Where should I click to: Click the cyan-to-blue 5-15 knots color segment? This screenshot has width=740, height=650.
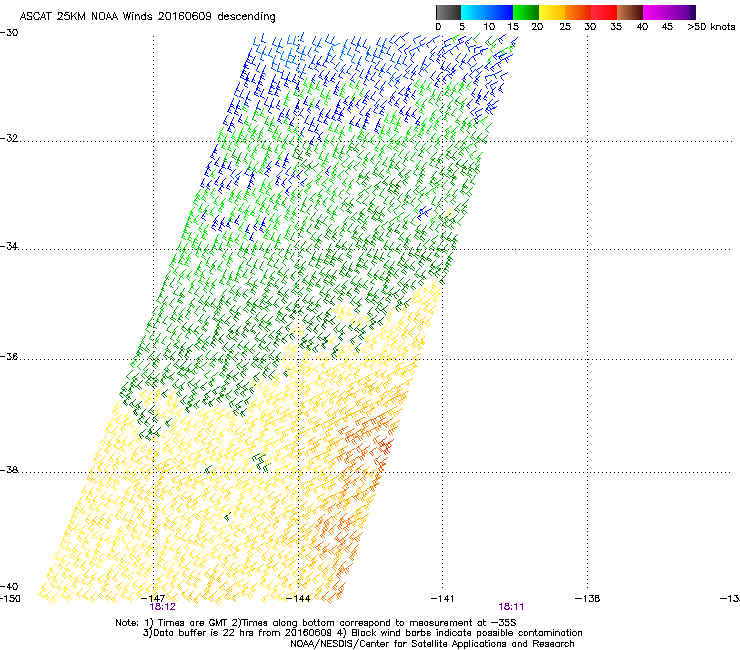coord(487,12)
